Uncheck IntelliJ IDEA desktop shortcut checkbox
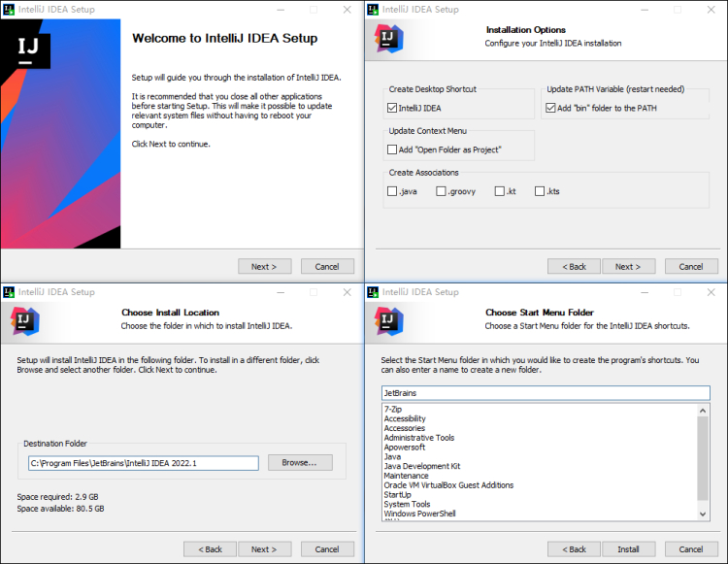This screenshot has width=728, height=564. click(x=392, y=108)
